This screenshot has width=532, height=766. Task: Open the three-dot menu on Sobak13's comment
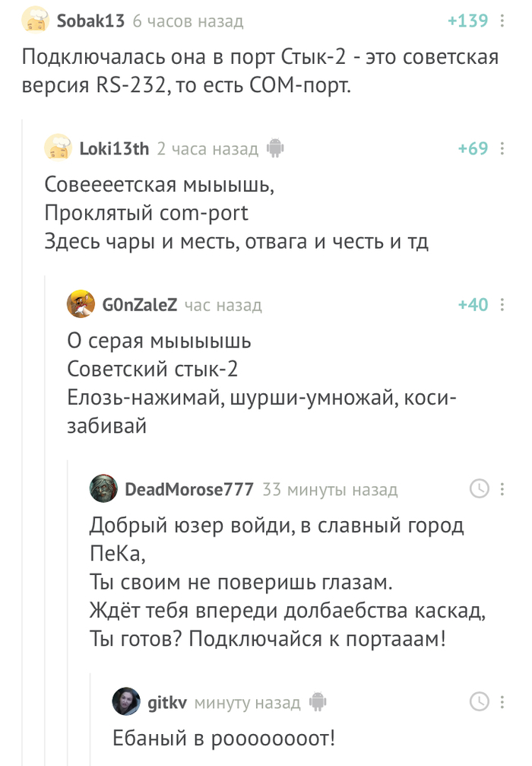pyautogui.click(x=502, y=21)
